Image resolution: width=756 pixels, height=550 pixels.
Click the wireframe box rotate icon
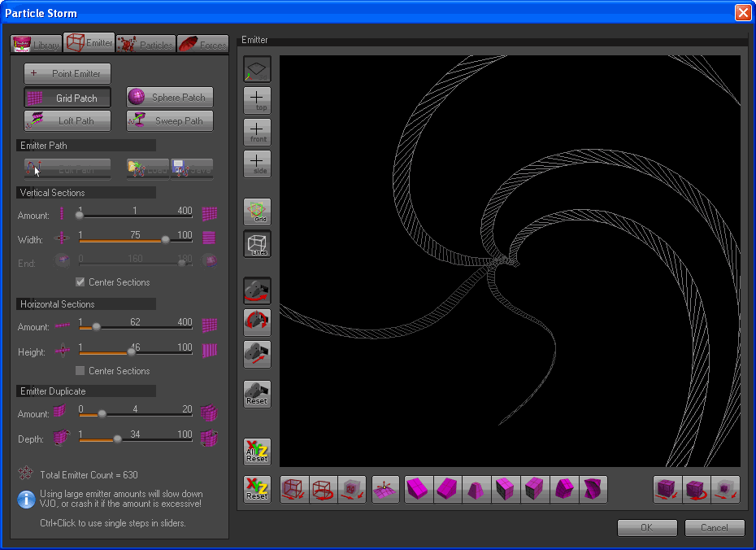[x=323, y=489]
